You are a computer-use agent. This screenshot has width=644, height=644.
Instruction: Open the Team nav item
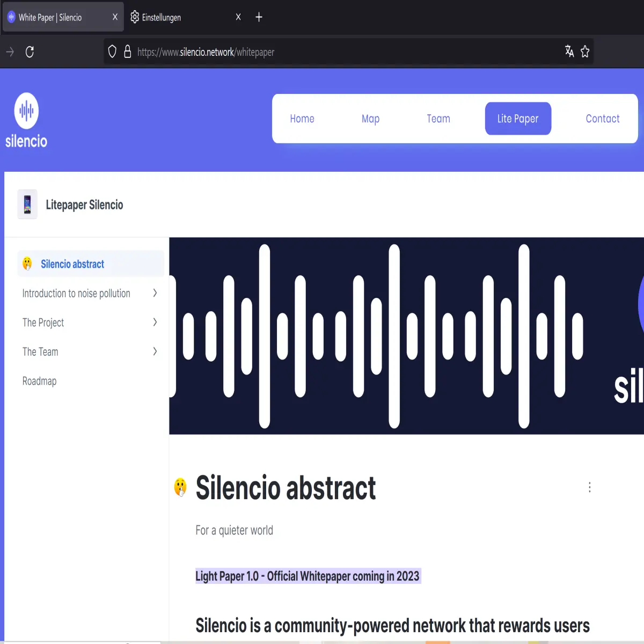(438, 119)
